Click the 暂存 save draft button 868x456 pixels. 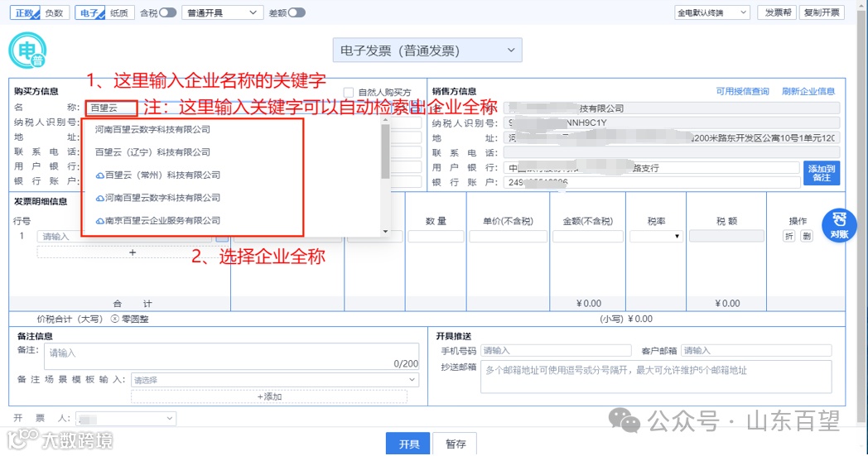[x=456, y=444]
